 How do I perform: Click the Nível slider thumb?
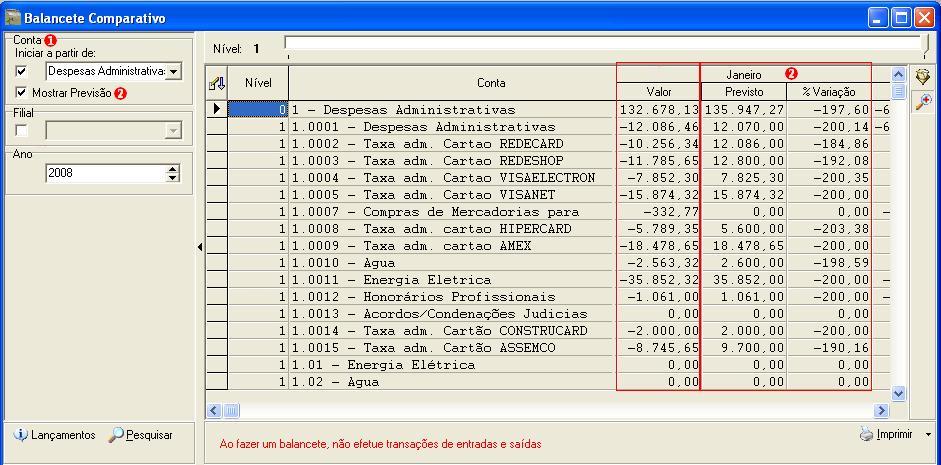pyautogui.click(x=925, y=46)
